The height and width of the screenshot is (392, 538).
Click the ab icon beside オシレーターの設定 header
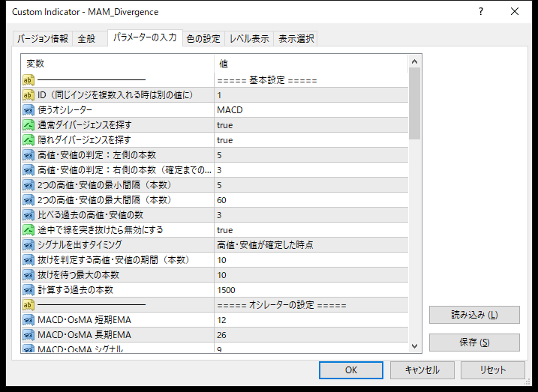(x=29, y=305)
